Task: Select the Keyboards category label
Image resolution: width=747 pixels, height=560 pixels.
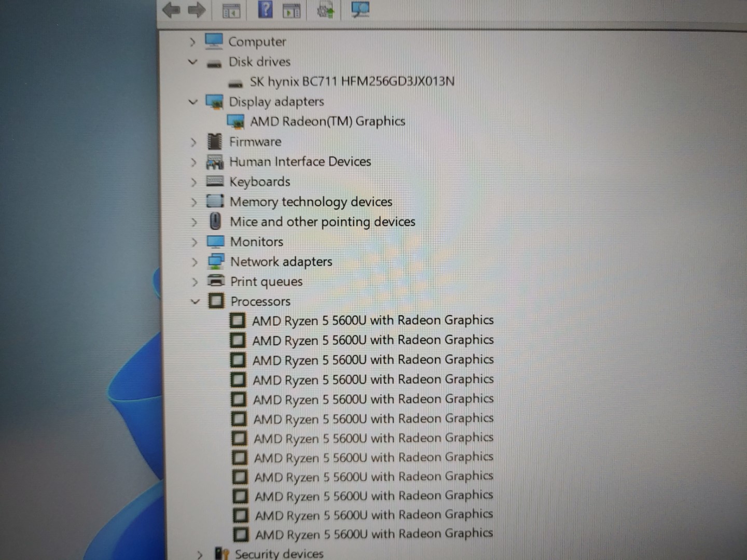Action: coord(259,181)
